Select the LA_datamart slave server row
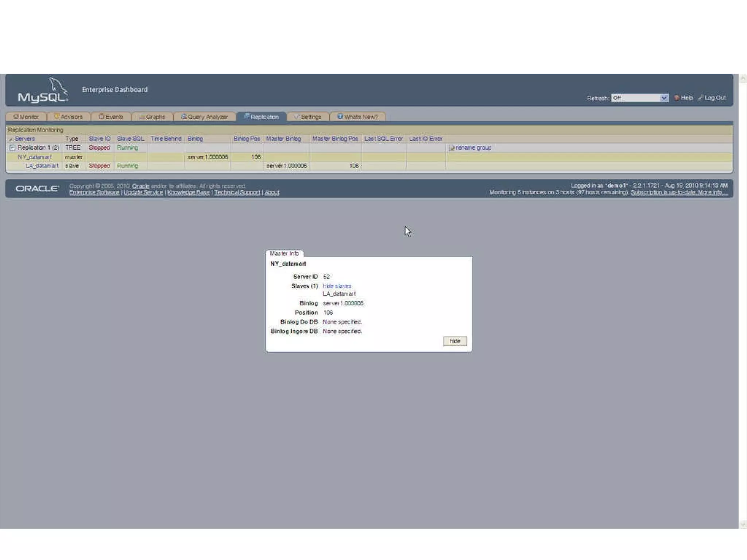Image resolution: width=747 pixels, height=560 pixels. click(x=42, y=166)
